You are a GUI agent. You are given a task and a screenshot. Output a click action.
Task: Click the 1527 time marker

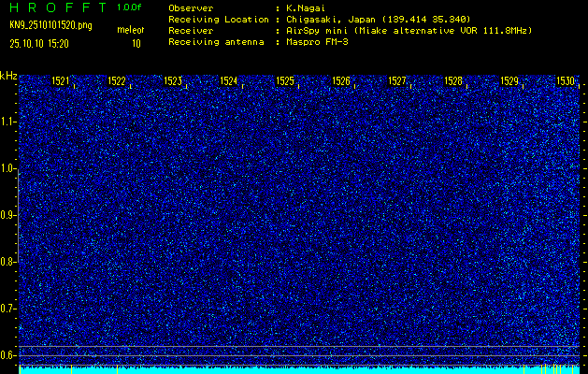pyautogui.click(x=397, y=81)
